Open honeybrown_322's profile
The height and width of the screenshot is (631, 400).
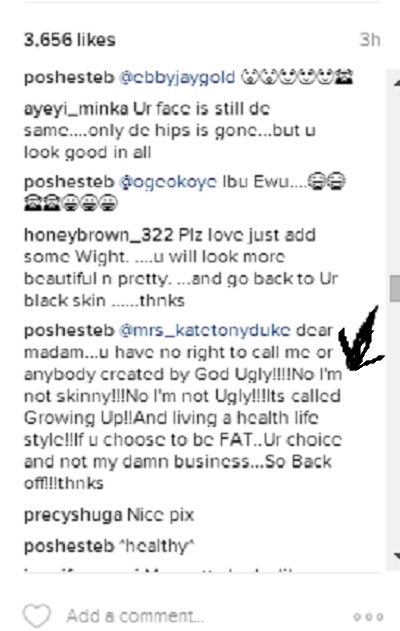click(x=99, y=235)
